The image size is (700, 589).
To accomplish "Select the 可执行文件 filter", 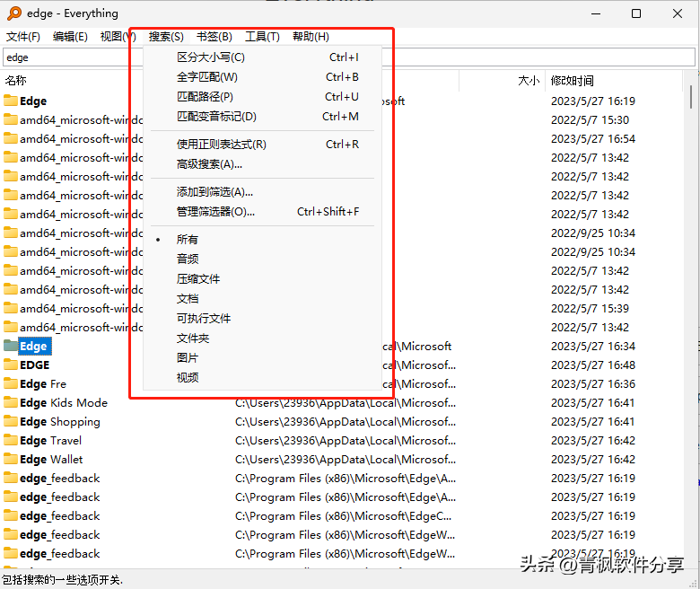I will click(x=262, y=319).
